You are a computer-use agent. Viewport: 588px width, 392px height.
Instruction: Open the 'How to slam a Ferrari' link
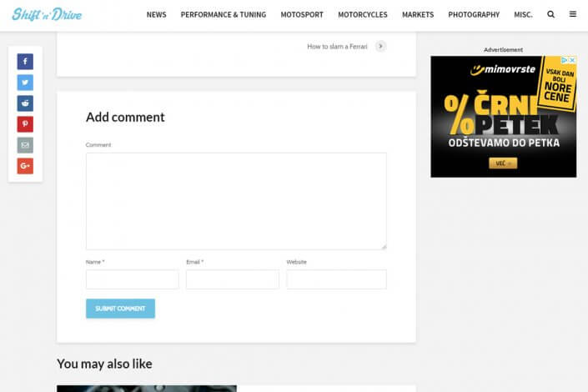click(337, 47)
